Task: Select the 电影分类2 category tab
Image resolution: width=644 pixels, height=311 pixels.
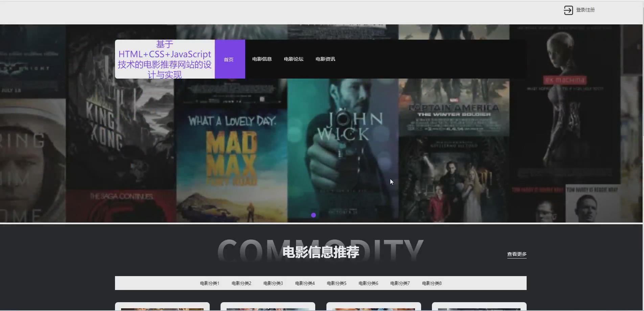Action: (241, 283)
